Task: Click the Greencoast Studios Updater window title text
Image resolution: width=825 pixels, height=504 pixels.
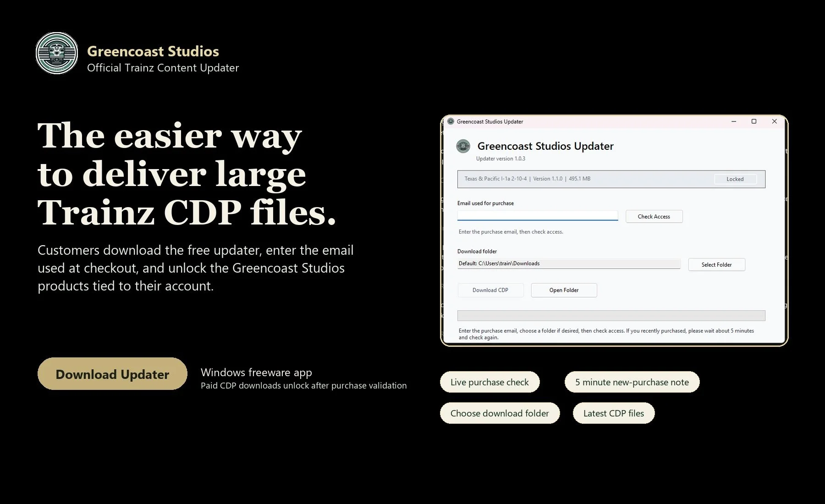Action: [x=490, y=121]
